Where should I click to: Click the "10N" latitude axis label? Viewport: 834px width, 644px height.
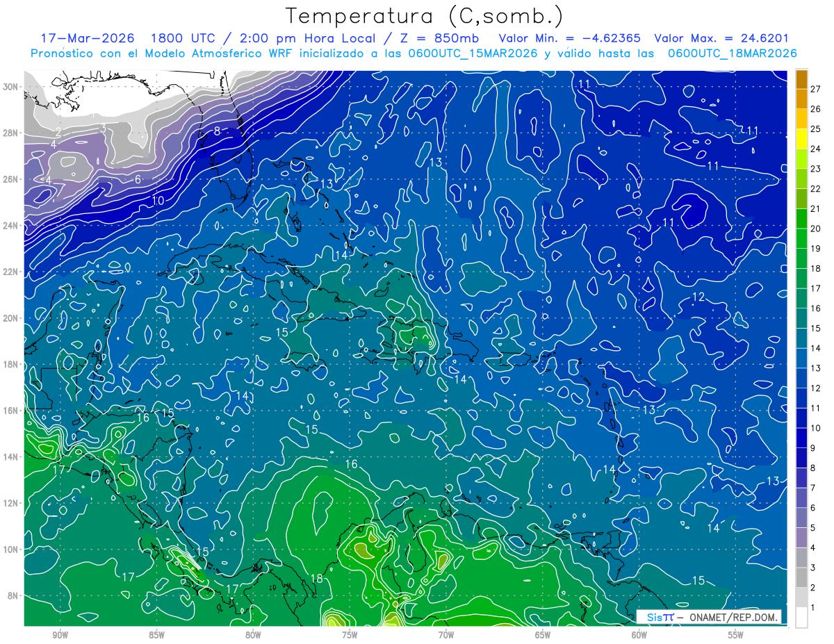click(11, 549)
